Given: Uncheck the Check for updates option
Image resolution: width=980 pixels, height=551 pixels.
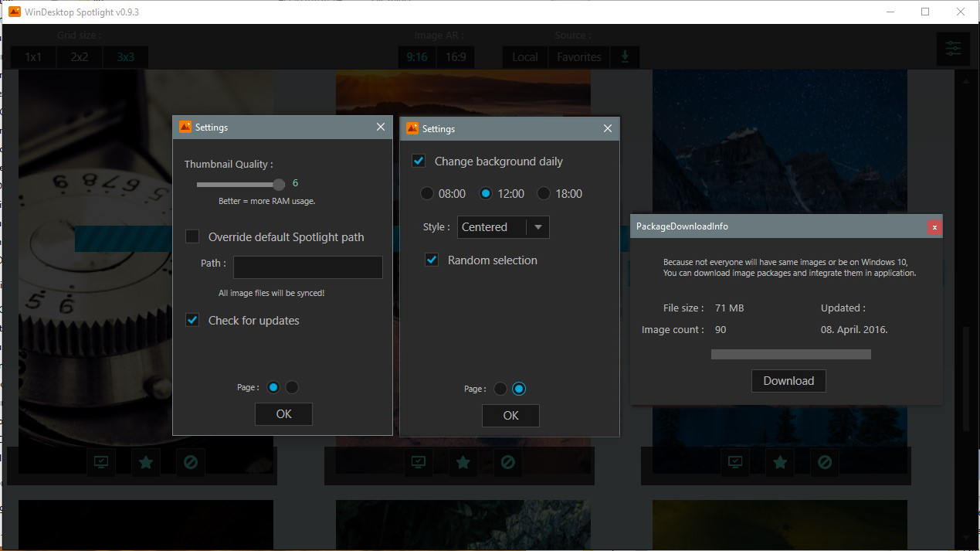Looking at the screenshot, I should [x=193, y=320].
